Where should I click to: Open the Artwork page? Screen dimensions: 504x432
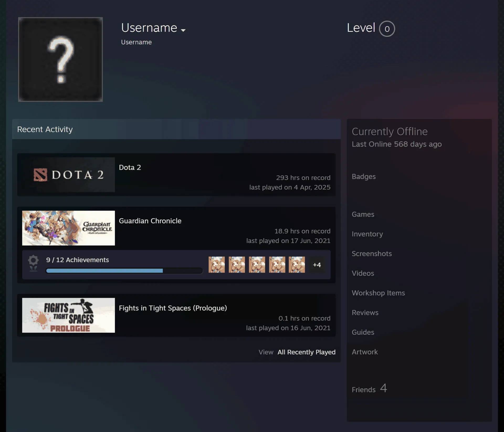coord(365,352)
